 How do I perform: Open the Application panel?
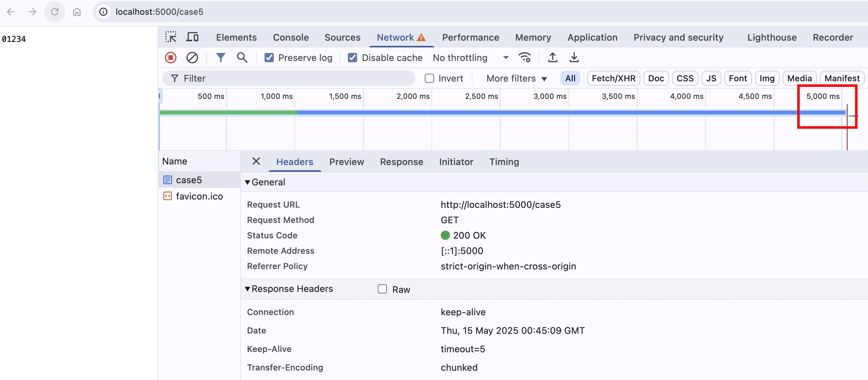point(592,37)
